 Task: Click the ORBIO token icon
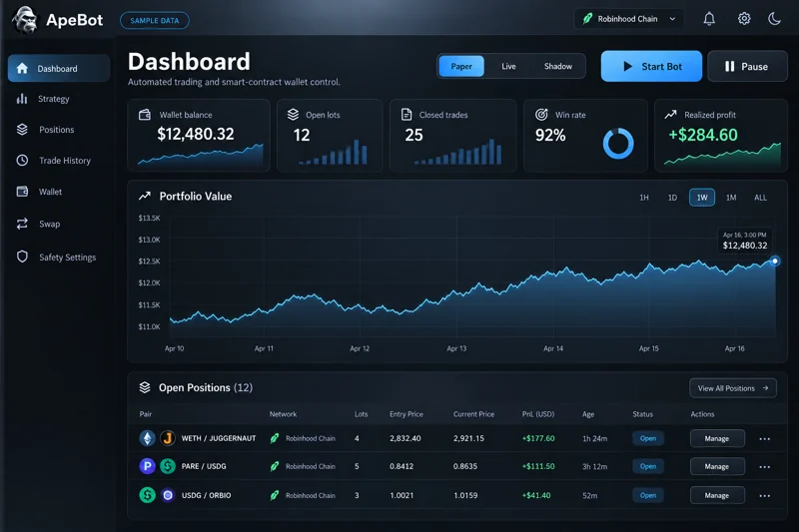168,495
